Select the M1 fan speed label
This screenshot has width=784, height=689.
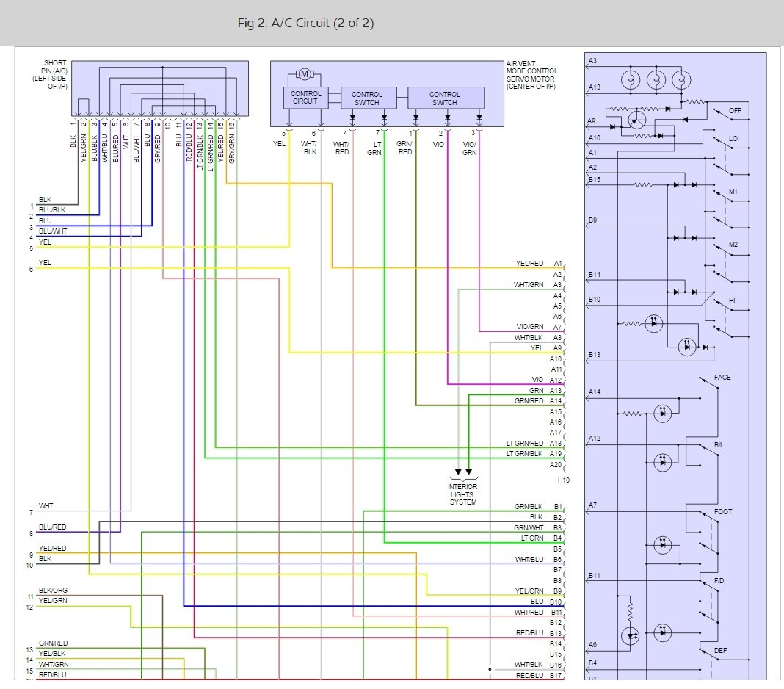point(733,192)
